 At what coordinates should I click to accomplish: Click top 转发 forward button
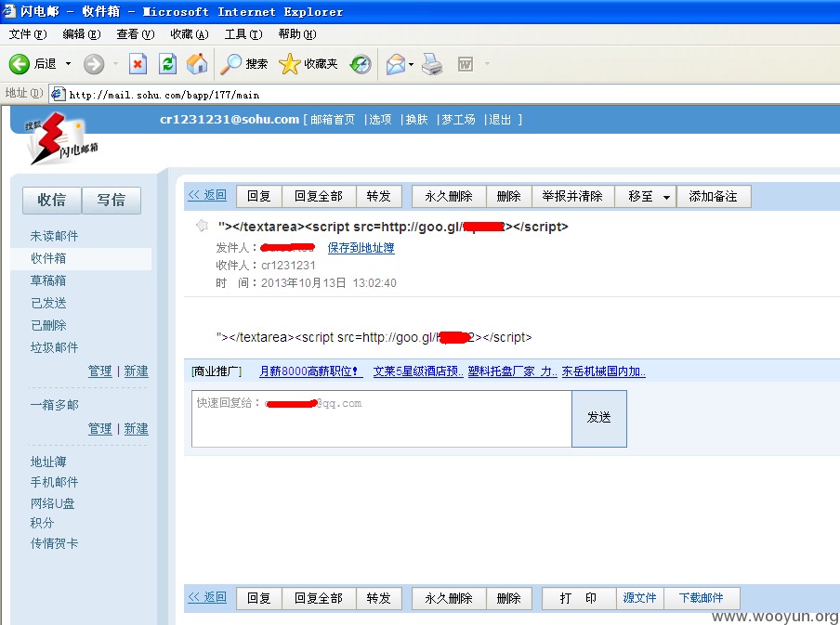point(379,196)
